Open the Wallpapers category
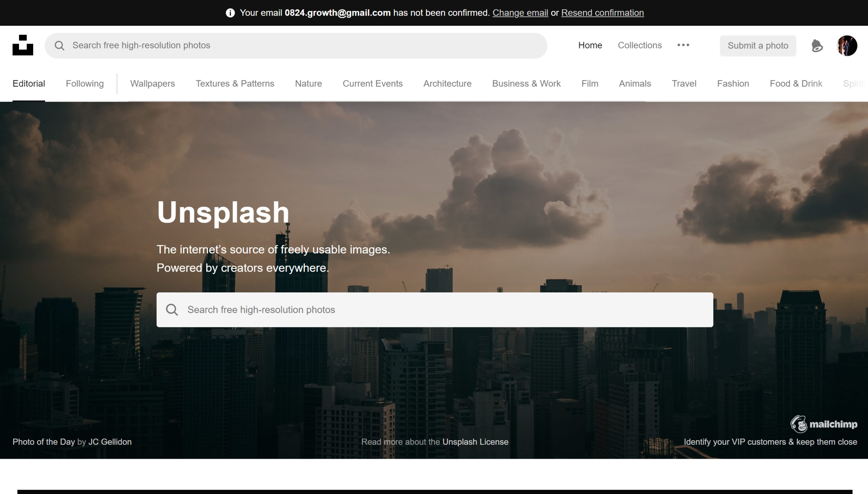This screenshot has height=494, width=868. (x=153, y=83)
